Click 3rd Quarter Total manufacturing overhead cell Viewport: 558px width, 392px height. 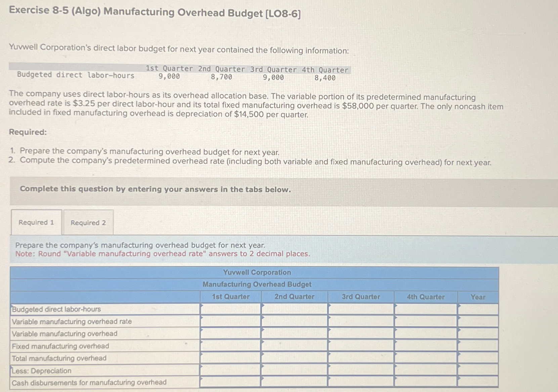(361, 357)
